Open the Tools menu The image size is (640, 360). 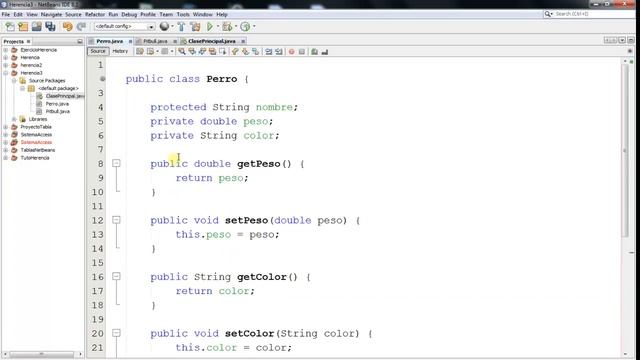click(183, 14)
